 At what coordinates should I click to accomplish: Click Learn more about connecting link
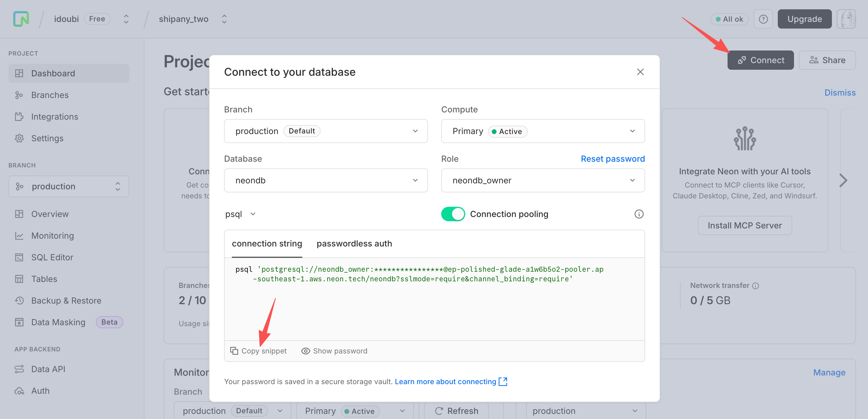pyautogui.click(x=445, y=381)
